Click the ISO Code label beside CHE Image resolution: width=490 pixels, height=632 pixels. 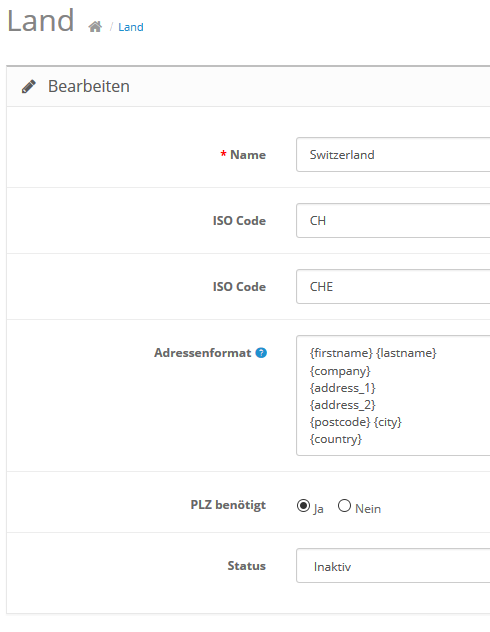click(x=239, y=287)
